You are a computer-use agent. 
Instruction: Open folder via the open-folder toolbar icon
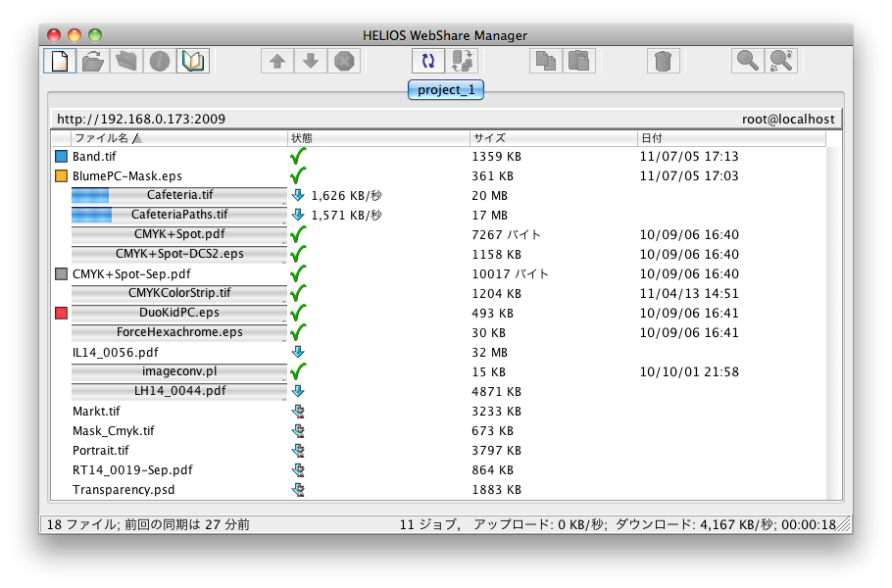pyautogui.click(x=93, y=61)
